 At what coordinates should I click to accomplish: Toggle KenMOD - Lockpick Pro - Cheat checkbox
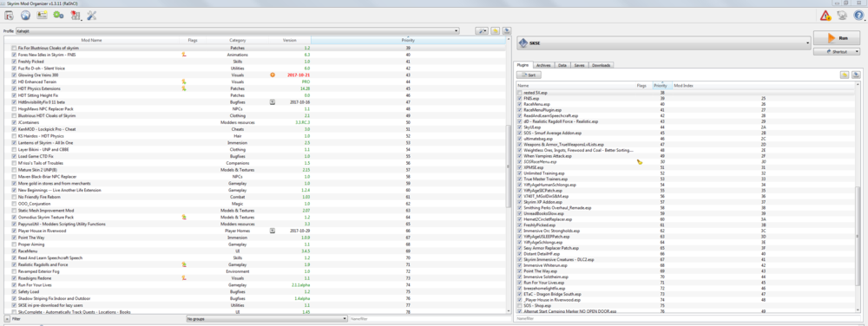pos(15,129)
